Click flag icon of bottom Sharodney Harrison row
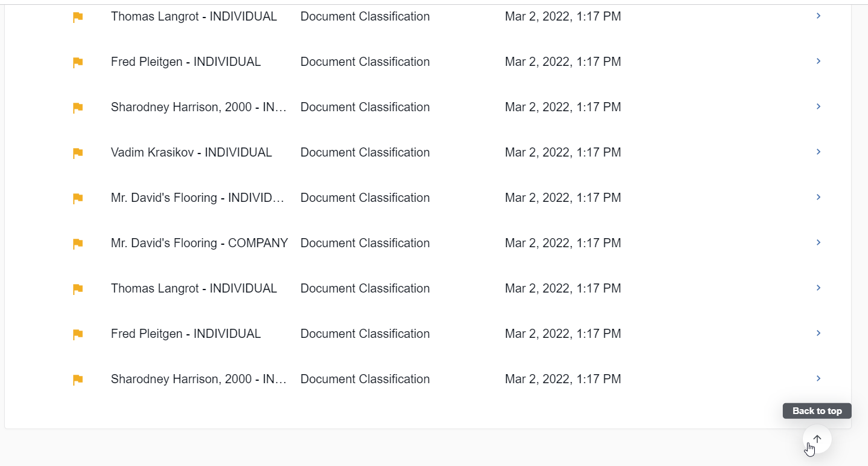This screenshot has width=868, height=466. (78, 380)
